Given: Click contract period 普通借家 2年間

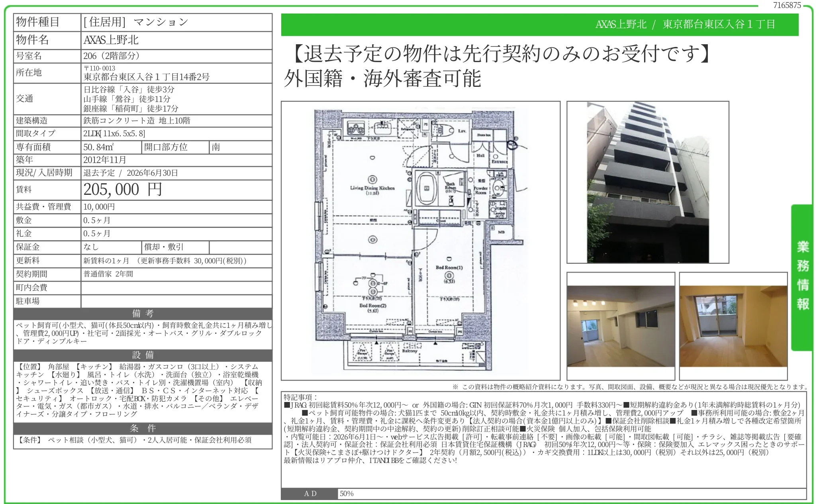Looking at the screenshot, I should 108,274.
